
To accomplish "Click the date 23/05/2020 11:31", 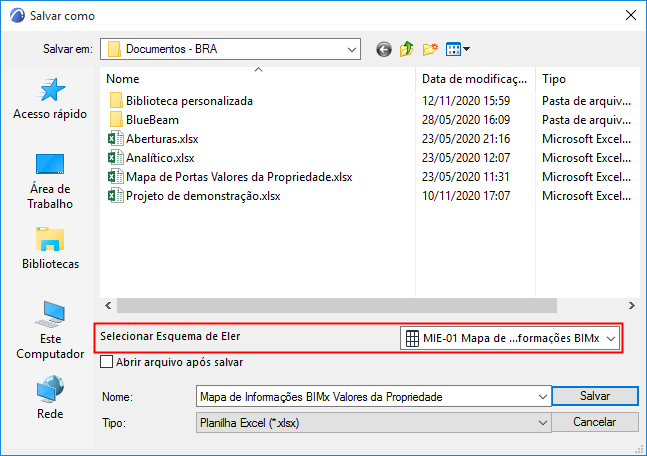I will point(466,177).
